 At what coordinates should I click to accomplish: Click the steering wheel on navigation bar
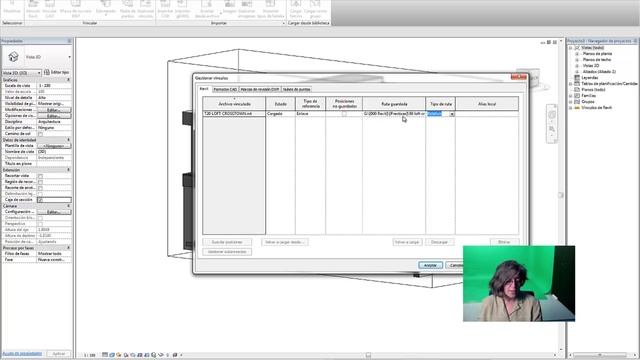(552, 115)
